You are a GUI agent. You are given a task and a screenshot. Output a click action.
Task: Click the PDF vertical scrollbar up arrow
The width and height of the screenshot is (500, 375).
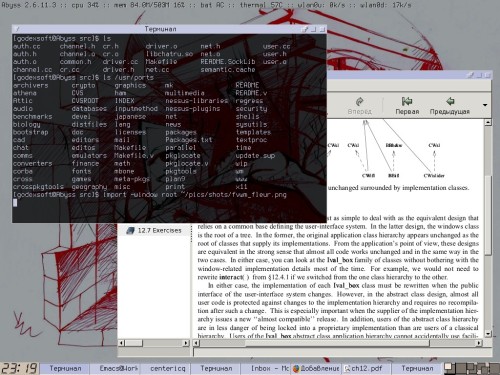point(488,122)
